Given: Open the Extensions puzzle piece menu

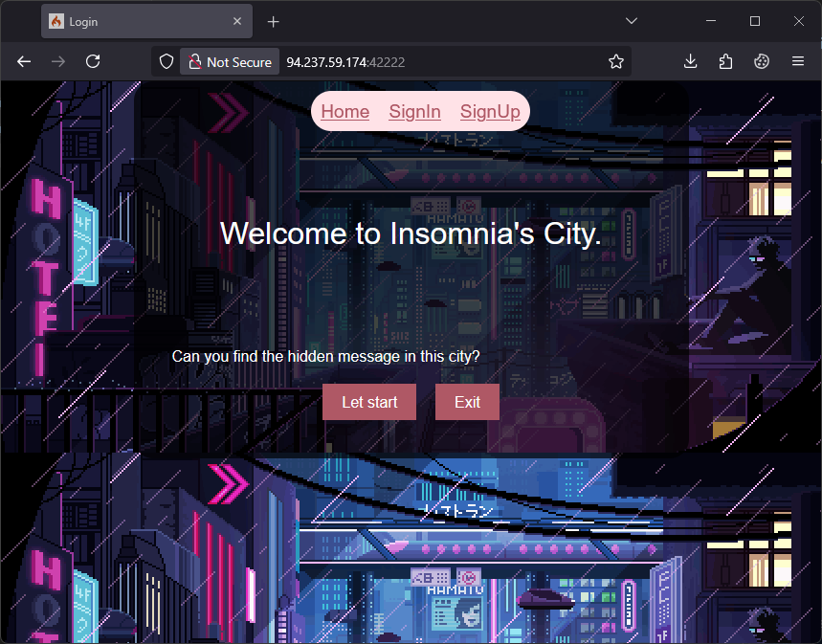Looking at the screenshot, I should click(725, 61).
